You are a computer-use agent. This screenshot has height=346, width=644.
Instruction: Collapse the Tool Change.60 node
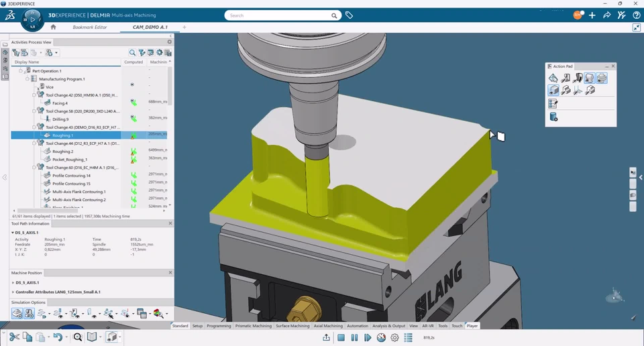(34, 168)
